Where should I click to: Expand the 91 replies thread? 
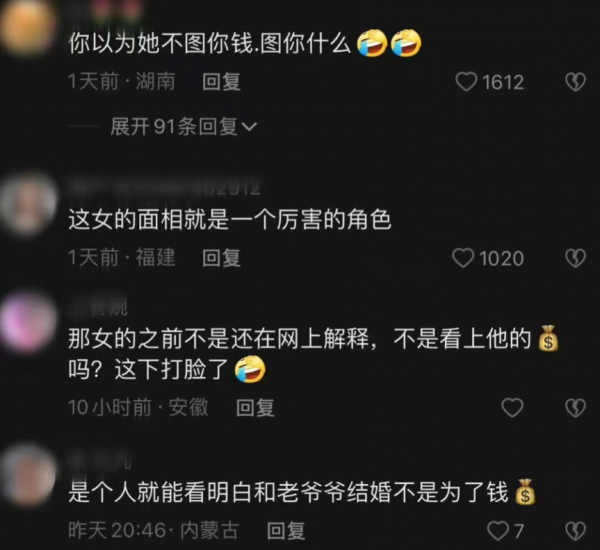[x=184, y=127]
